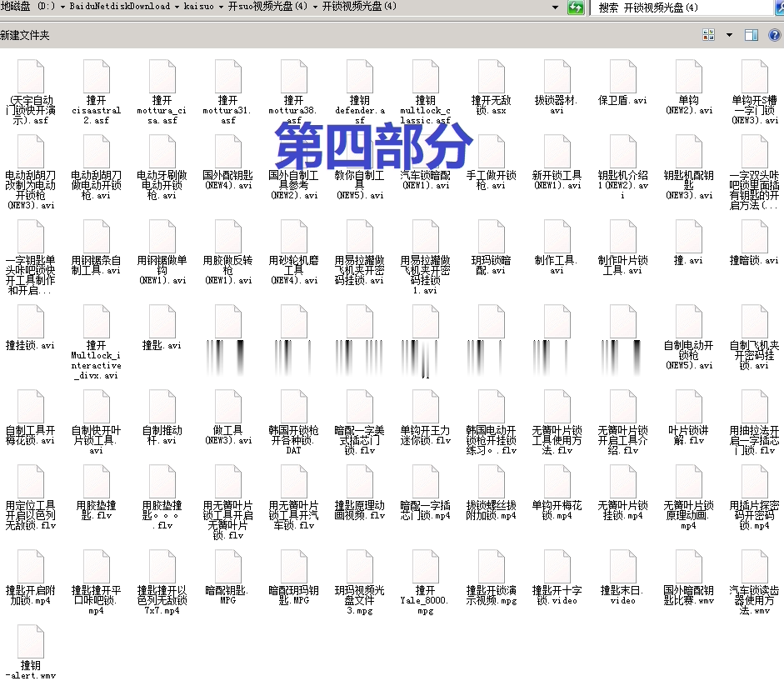
Task: Select file 撞匙原理动画视频.flv
Action: click(x=359, y=493)
